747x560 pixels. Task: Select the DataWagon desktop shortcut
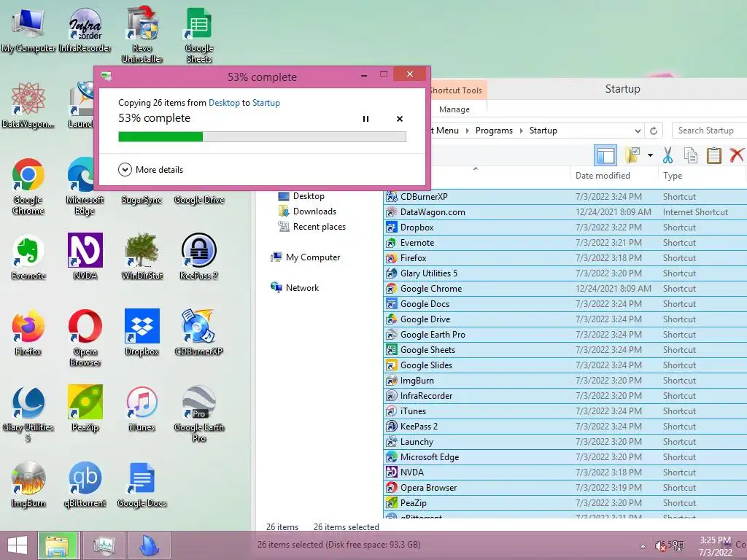(28, 105)
